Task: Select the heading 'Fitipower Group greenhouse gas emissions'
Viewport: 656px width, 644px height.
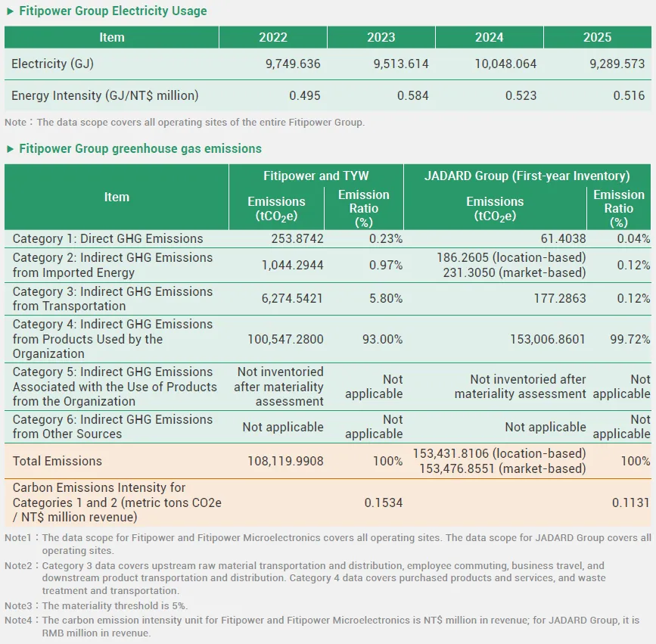Action: pyautogui.click(x=140, y=148)
